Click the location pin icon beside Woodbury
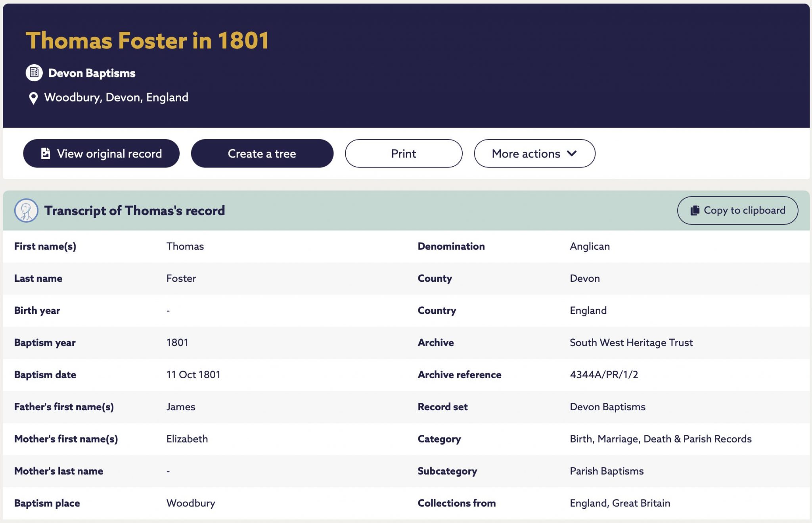The height and width of the screenshot is (523, 812). pos(33,98)
